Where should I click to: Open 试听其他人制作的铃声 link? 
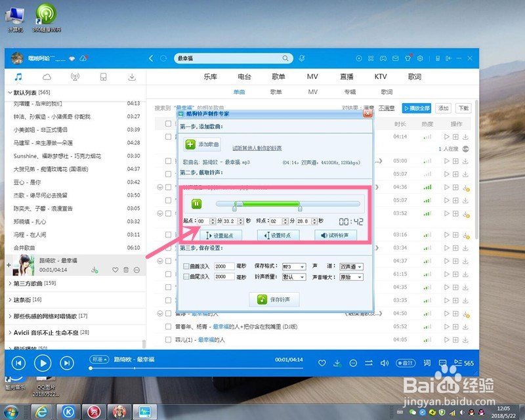(257, 148)
